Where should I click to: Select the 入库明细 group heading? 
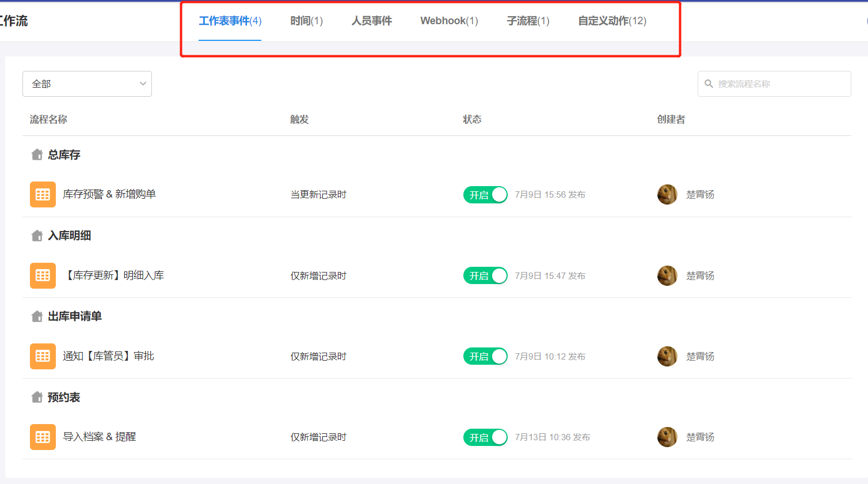(69, 235)
